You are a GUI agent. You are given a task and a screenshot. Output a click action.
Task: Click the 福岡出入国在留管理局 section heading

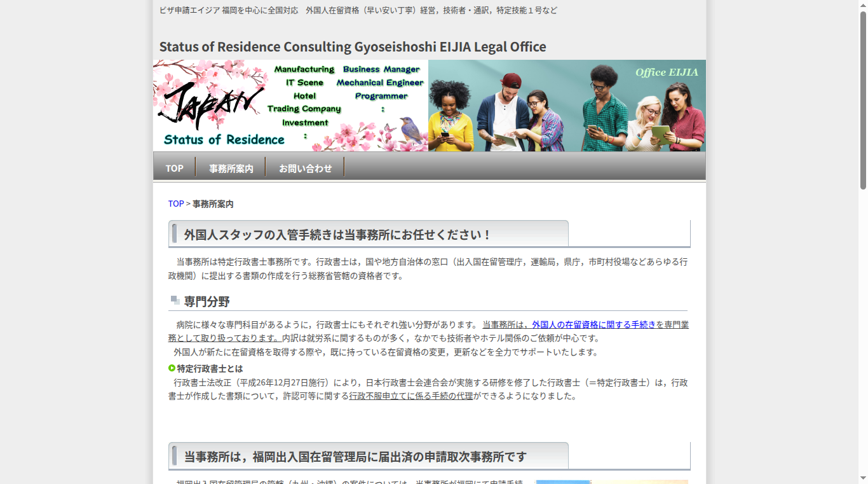click(x=355, y=457)
